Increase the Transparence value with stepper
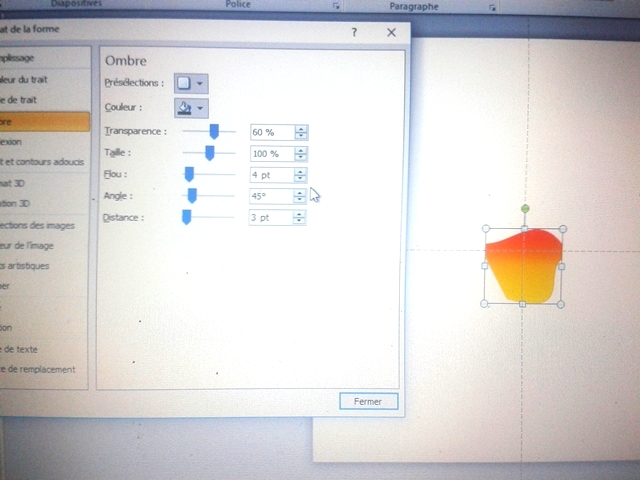The image size is (640, 480). point(301,128)
